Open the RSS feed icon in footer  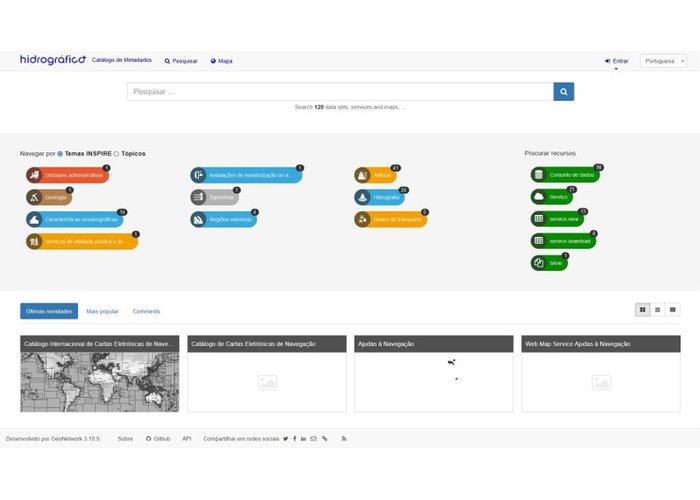[x=344, y=439]
